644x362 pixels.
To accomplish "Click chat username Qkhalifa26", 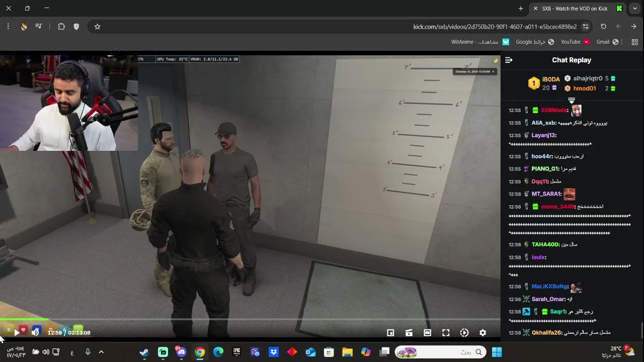I will tap(547, 332).
